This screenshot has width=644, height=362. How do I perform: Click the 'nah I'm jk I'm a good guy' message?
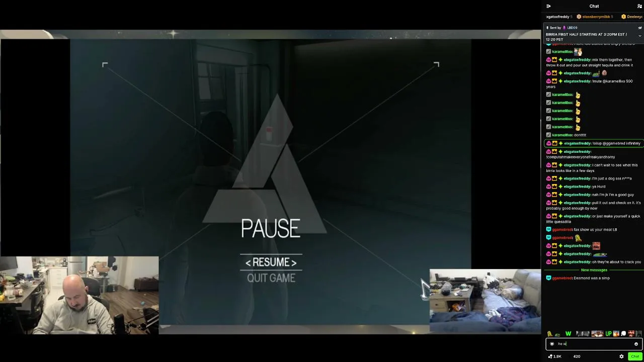613,195
